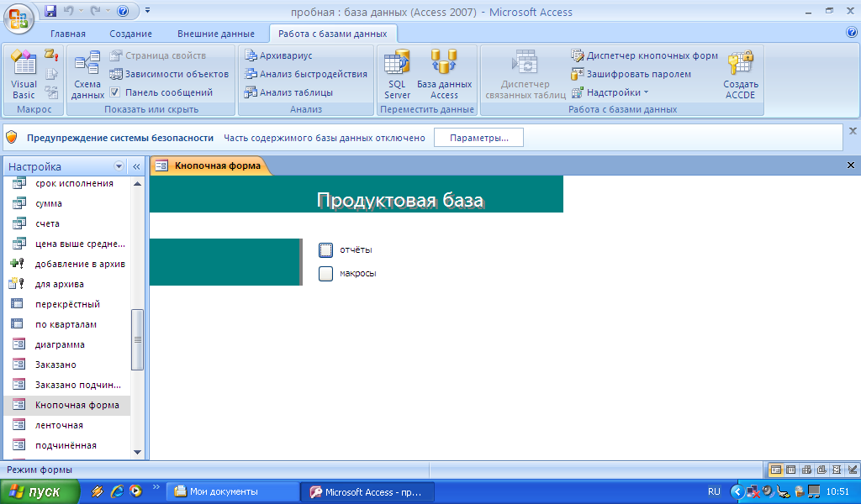Switch to PivotTable view in status bar

[x=806, y=470]
